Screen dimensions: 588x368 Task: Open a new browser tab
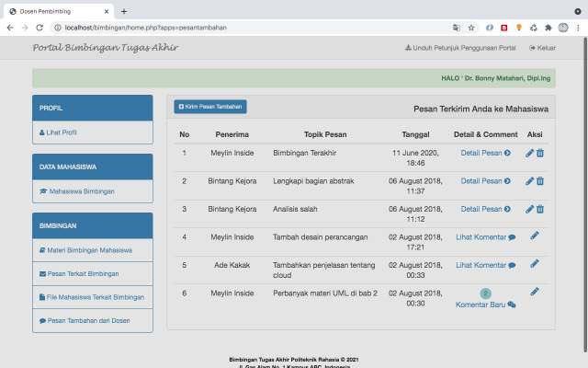[124, 11]
